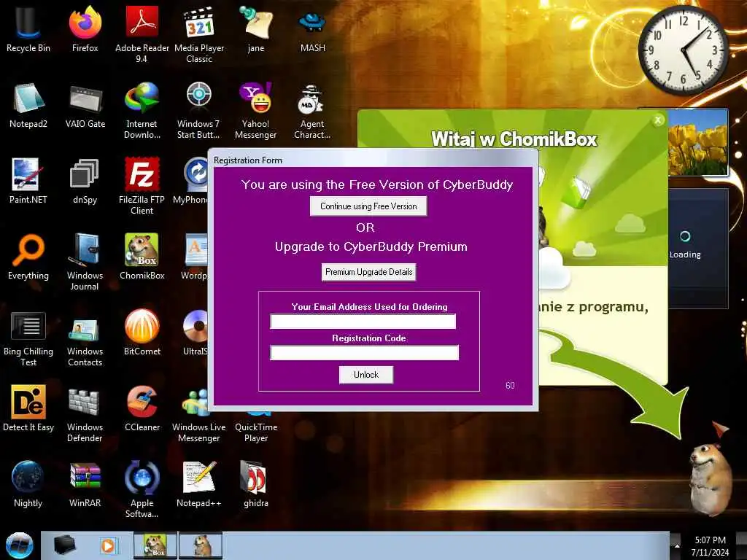Screen dimensions: 747x560
Task: Open Windows Defender desktop icon
Action: coord(85,413)
